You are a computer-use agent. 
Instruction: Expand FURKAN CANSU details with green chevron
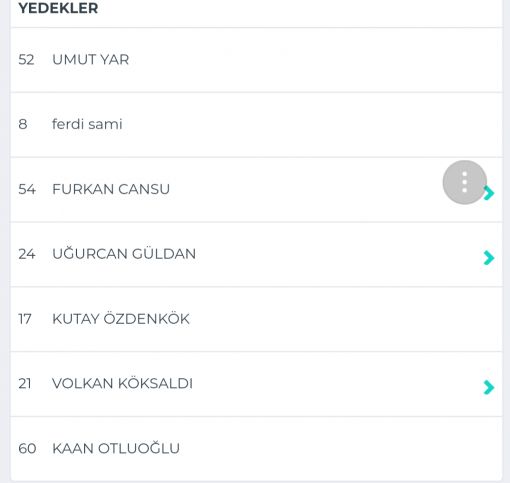coord(489,193)
